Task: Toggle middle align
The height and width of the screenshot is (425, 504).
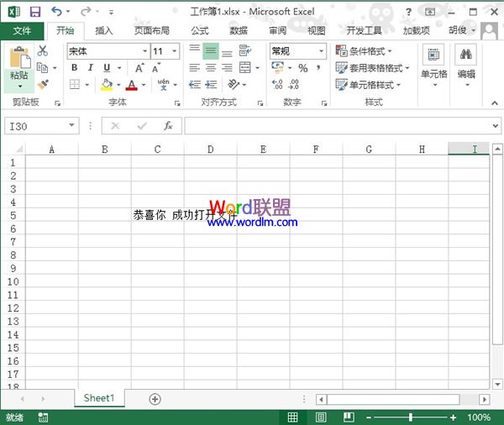Action: tap(211, 50)
